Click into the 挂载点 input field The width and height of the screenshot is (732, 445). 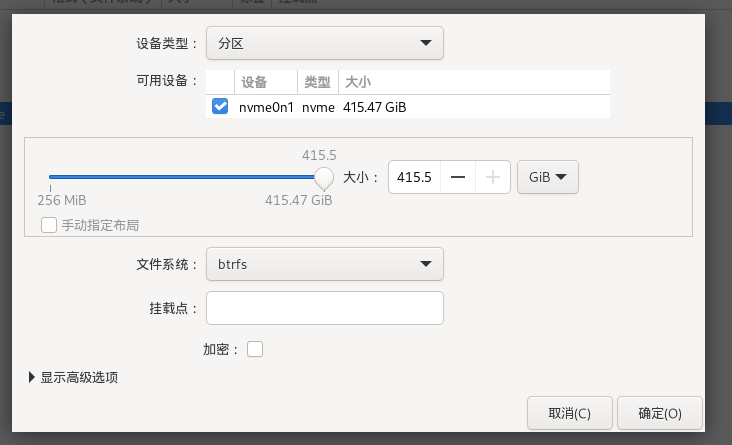(x=324, y=308)
